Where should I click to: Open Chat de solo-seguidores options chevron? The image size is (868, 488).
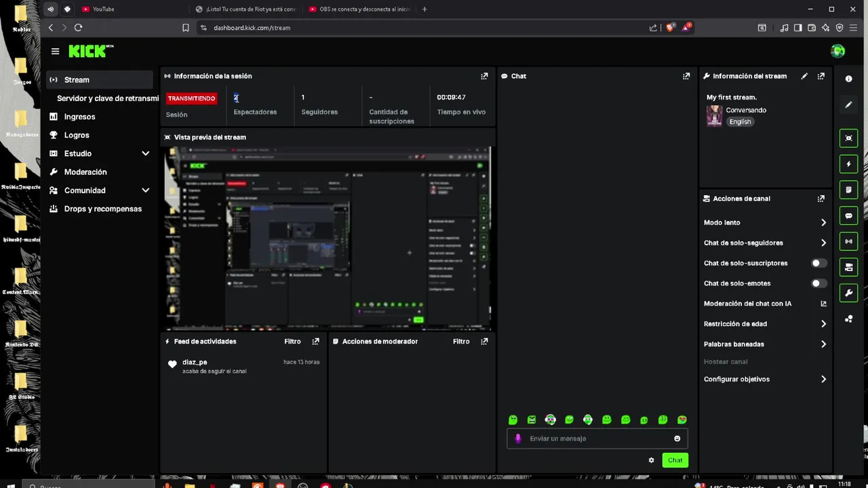click(x=823, y=243)
